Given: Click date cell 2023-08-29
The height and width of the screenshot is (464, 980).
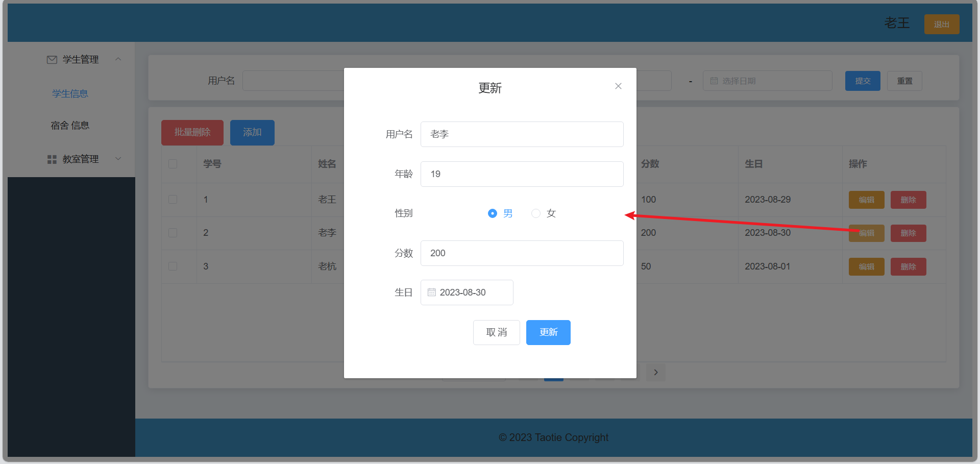Looking at the screenshot, I should 768,200.
